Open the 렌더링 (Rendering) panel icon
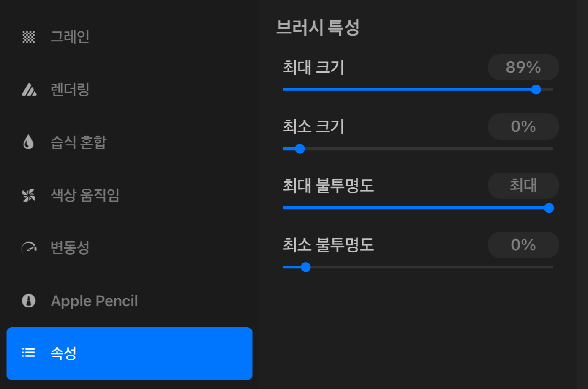Image resolution: width=588 pixels, height=389 pixels. 28,90
